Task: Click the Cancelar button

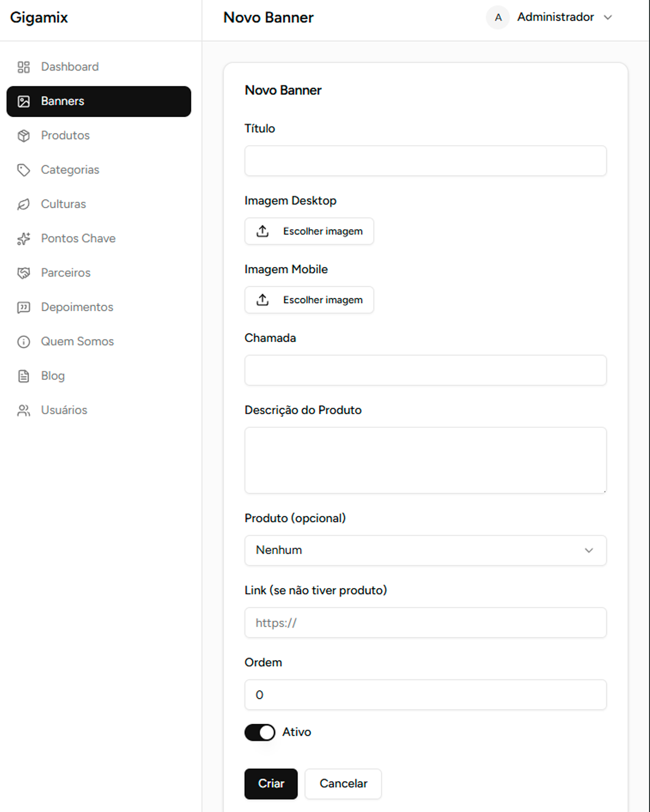Action: 343,784
